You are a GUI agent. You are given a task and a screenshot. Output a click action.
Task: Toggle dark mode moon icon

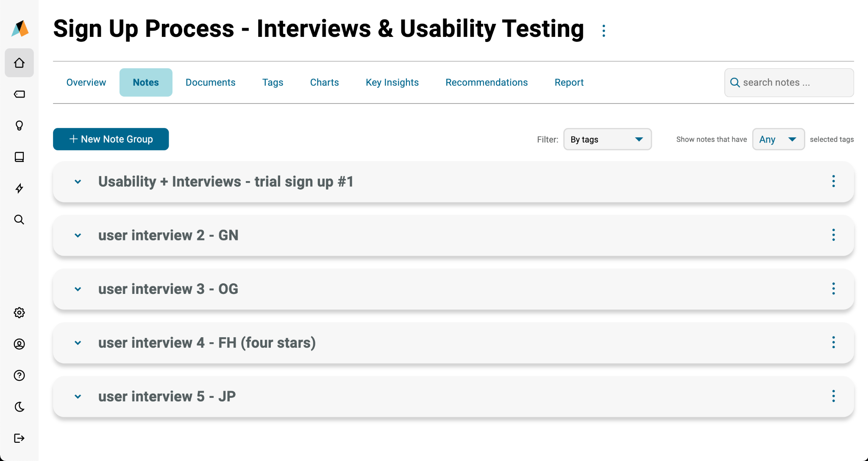coord(19,407)
